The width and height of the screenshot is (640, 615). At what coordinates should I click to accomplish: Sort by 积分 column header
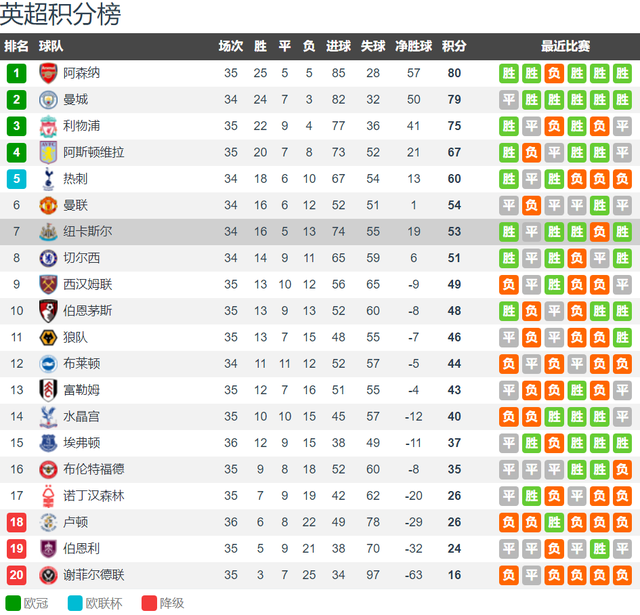tap(454, 46)
